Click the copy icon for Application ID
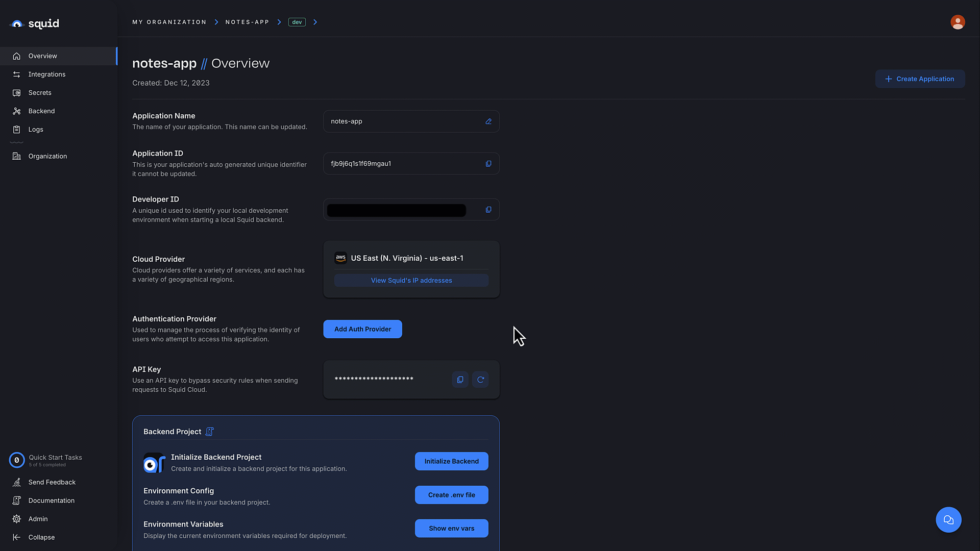Screen dimensions: 980x551 coord(488,163)
